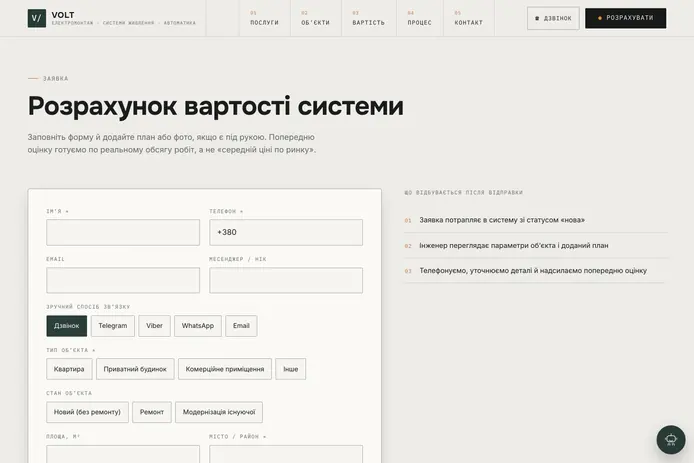This screenshot has height=463, width=694.
Task: Select Приватний будинок object type
Action: click(x=135, y=369)
